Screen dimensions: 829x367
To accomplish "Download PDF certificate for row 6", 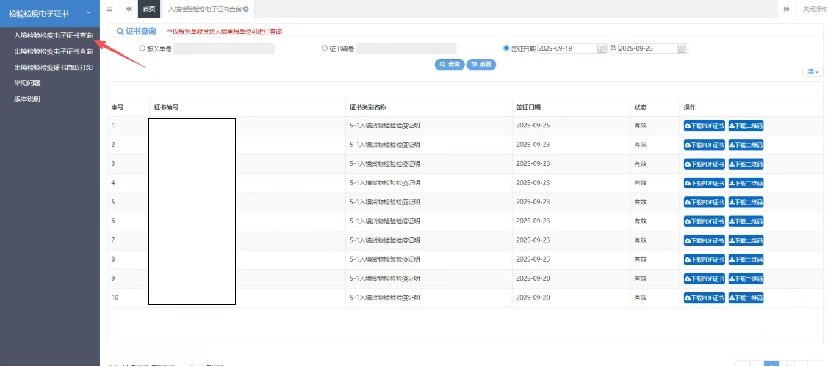I will pos(704,221).
